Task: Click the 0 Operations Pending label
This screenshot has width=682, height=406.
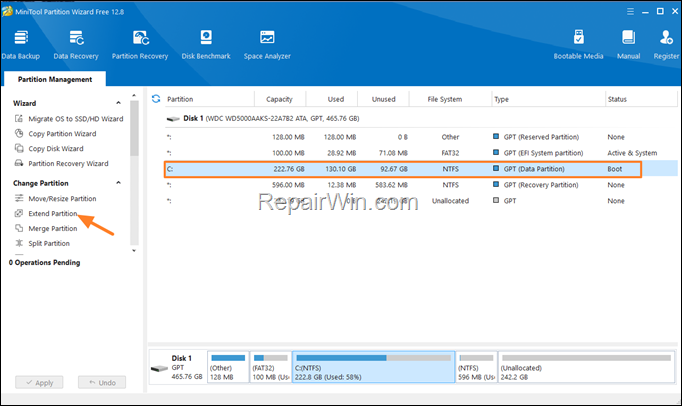Action: click(x=44, y=262)
